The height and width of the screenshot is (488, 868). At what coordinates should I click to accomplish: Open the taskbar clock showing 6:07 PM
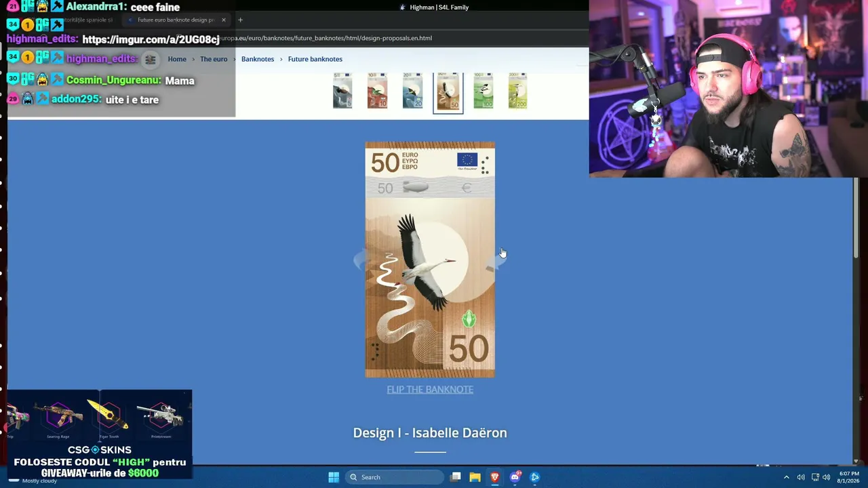[849, 477]
